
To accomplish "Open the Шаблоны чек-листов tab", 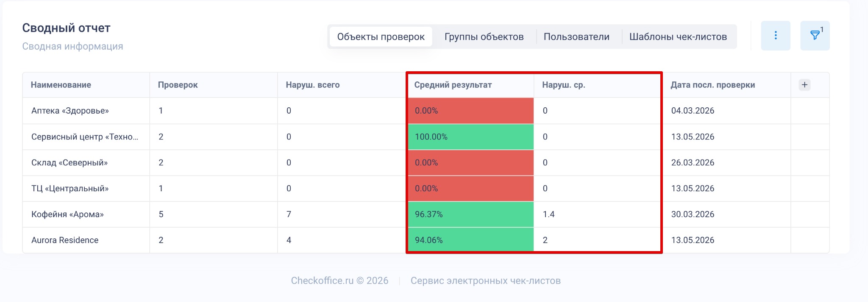I will tap(678, 37).
